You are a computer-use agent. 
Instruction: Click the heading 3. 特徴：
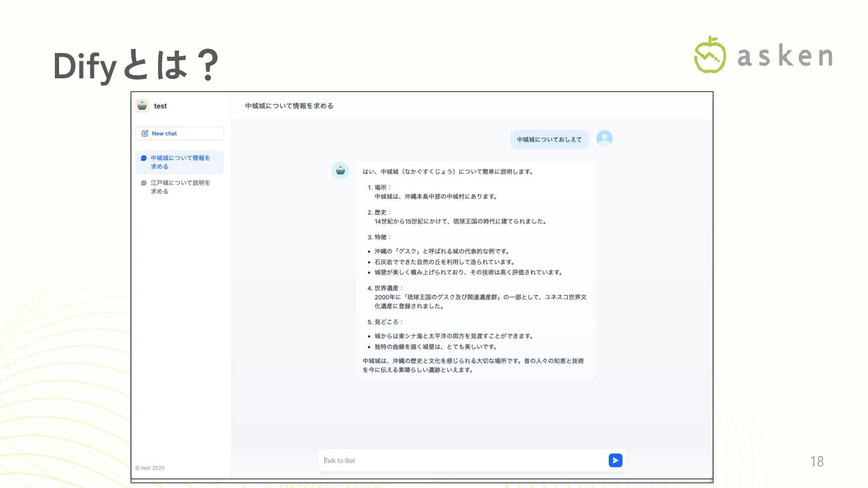point(380,237)
